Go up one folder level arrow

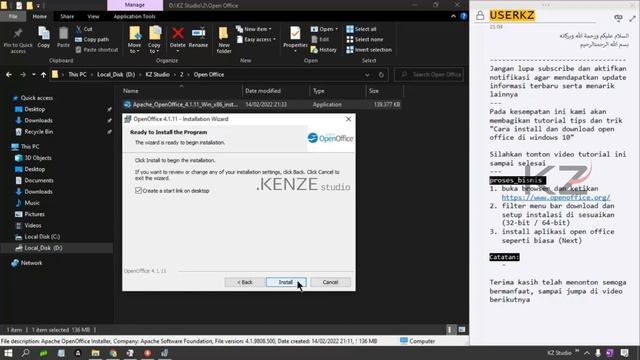(43, 75)
